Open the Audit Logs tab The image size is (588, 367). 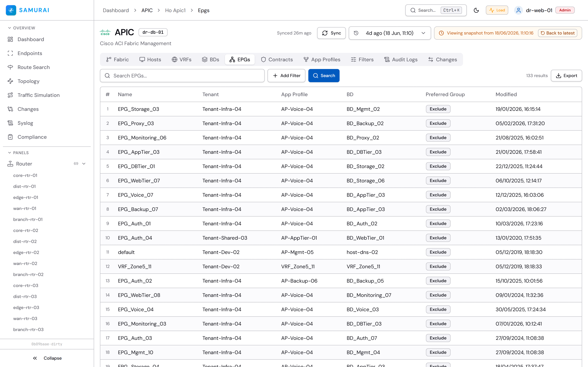401,59
